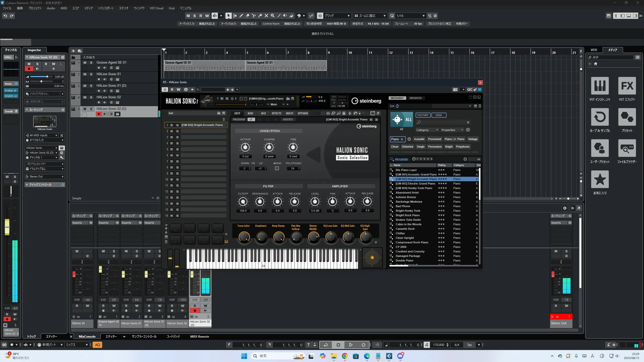Switch to the EFFECTS tab in HALion Sonic

pos(276,113)
